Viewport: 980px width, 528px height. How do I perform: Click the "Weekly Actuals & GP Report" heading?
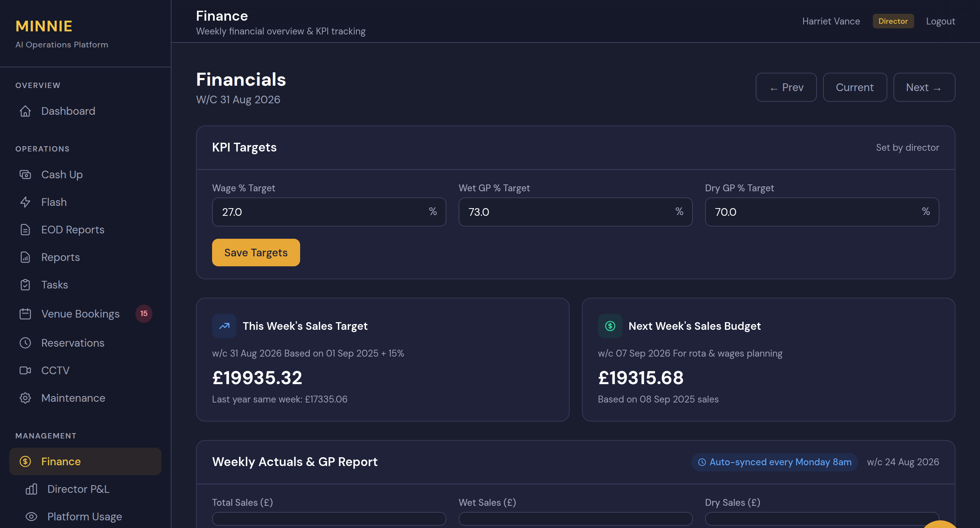point(295,462)
